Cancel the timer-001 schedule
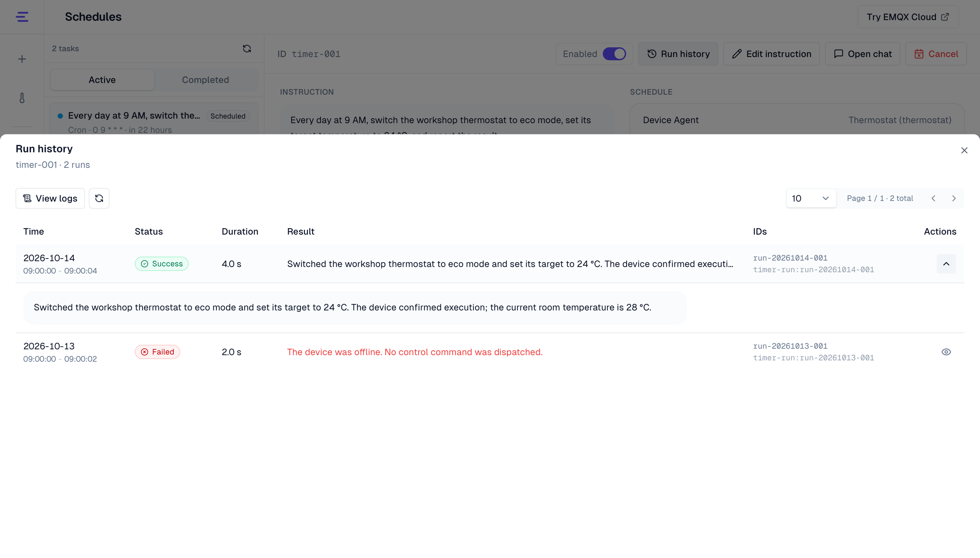 [x=936, y=54]
